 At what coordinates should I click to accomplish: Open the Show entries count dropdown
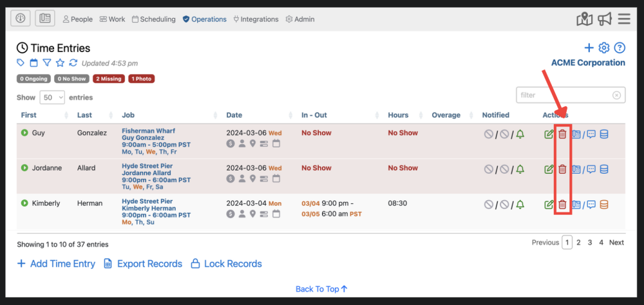[x=52, y=97]
